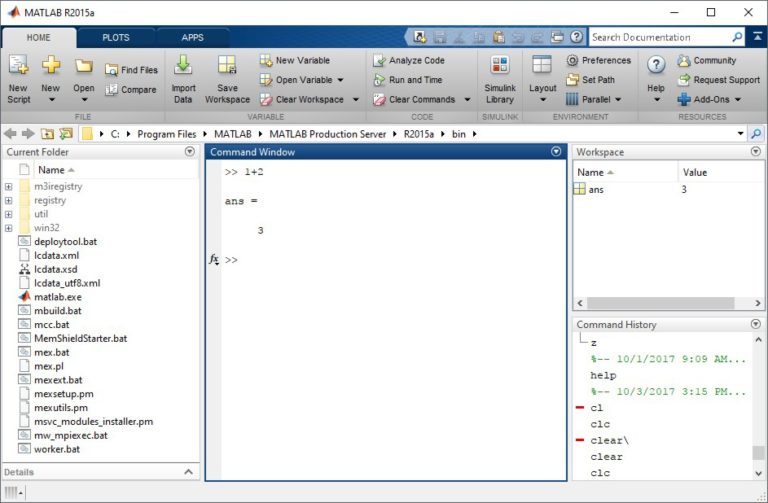Open the Simulink Library
Viewport: 768px width, 503px height.
[499, 67]
